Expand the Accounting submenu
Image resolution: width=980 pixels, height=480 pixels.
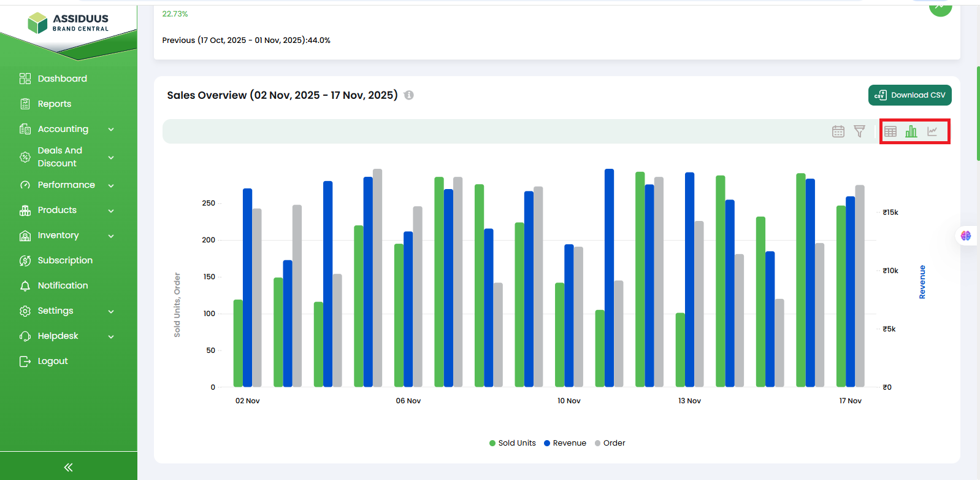click(111, 130)
